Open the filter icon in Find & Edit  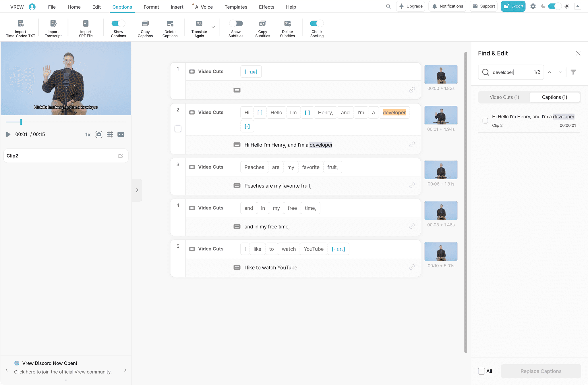573,72
